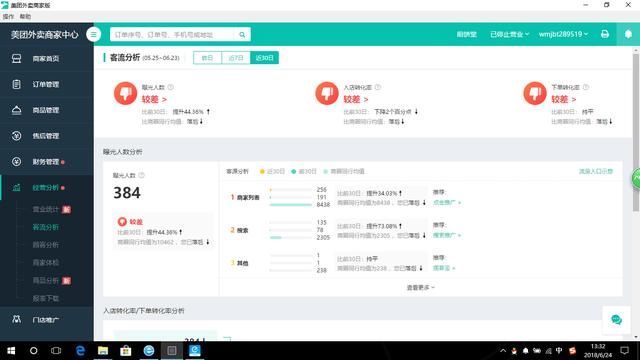
Task: Click the search magnifier icon
Action: 242,35
